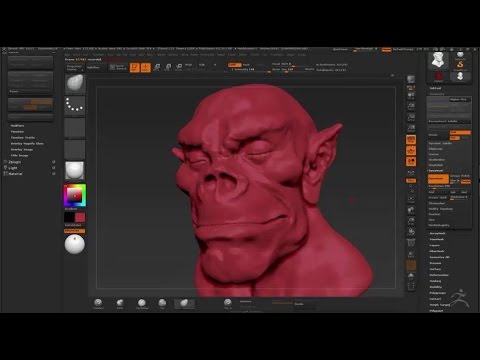Expand Modify Topology section

click(441, 209)
